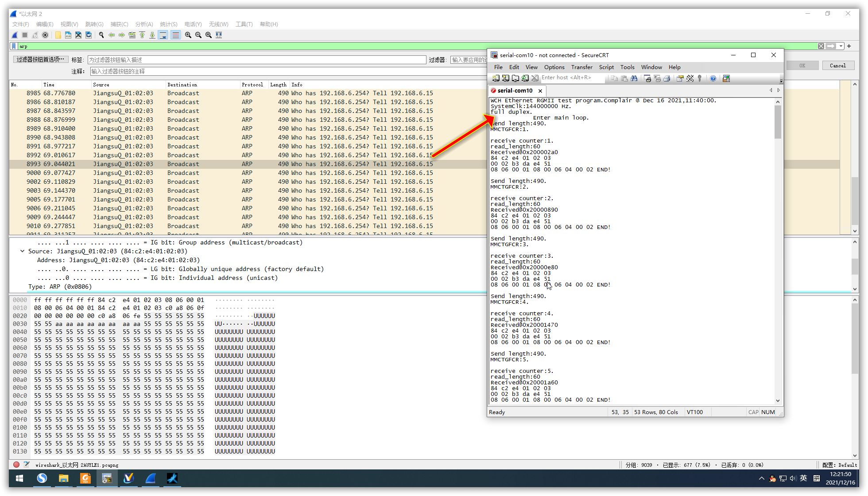Open Wireshark 统计(S) menu

pyautogui.click(x=168, y=24)
